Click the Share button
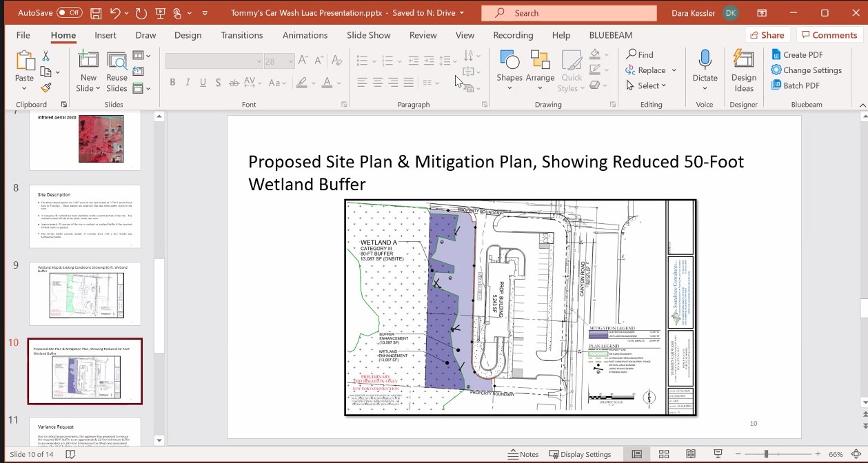The height and width of the screenshot is (463, 868). tap(767, 35)
